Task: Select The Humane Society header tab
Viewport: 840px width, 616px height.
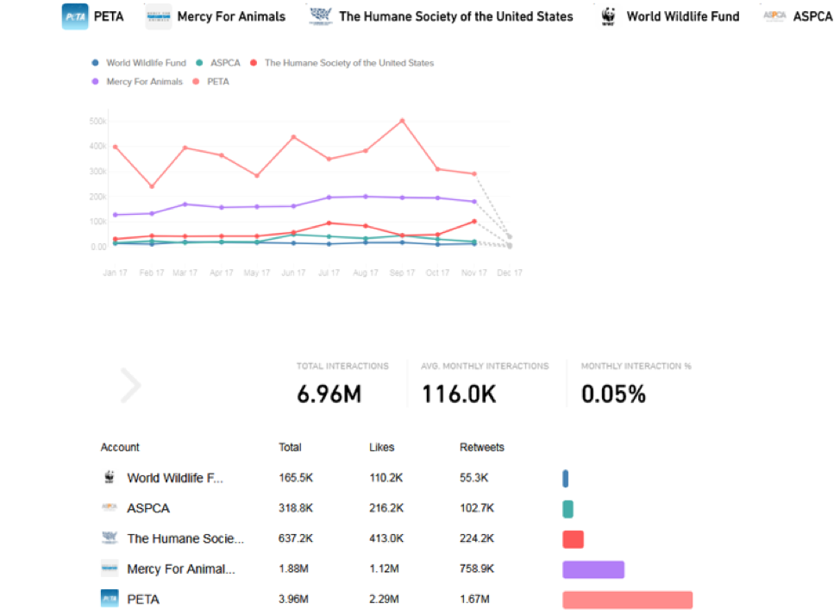Action: (x=455, y=16)
